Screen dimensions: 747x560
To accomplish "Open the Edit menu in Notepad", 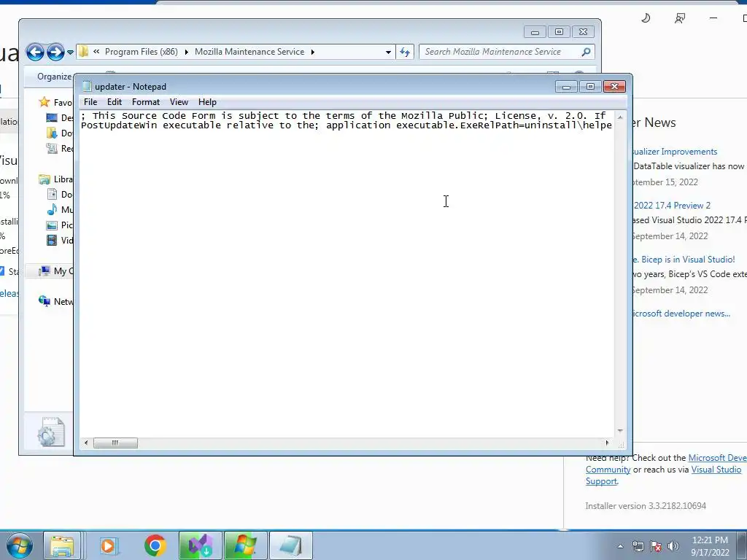I will [115, 102].
